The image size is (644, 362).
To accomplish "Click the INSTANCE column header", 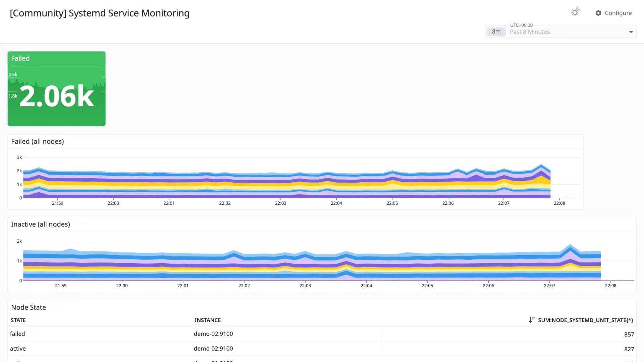I will 208,320.
